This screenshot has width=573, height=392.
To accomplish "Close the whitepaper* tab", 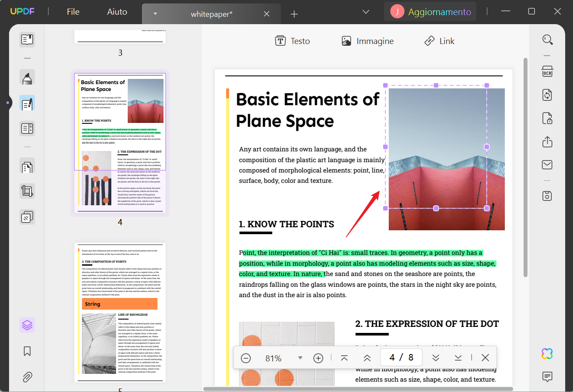I will 267,14.
